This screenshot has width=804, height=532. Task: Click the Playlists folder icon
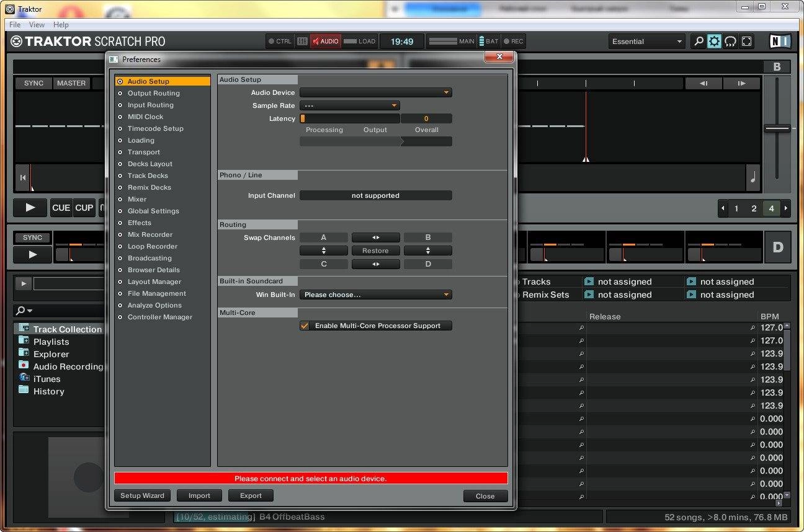pos(24,340)
